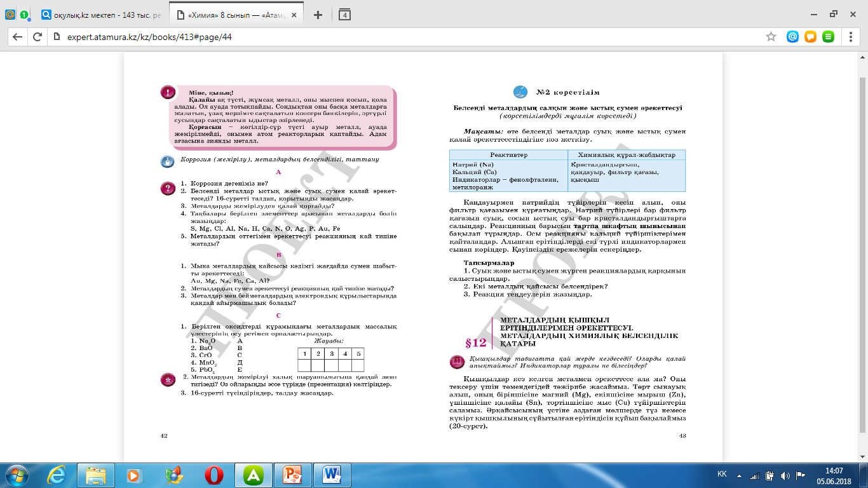The width and height of the screenshot is (868, 488).
Task: Click the Химиялық құрал-жабдықтар table header
Action: coord(627,155)
